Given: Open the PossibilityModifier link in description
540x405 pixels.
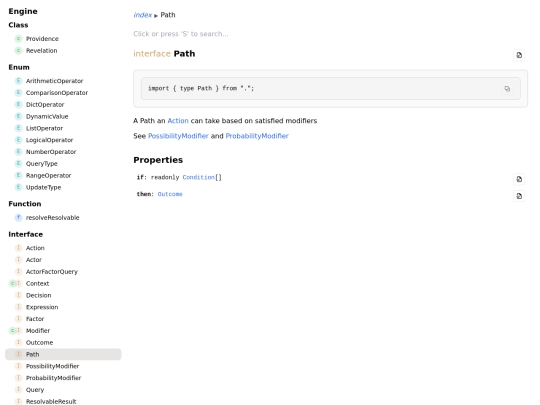Looking at the screenshot, I should coord(178,136).
